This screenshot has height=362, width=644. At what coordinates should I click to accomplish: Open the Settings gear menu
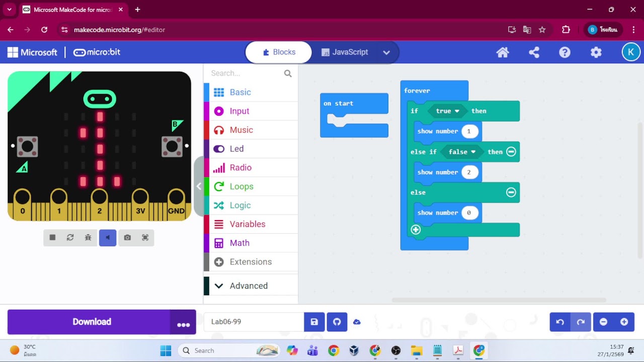[x=596, y=52]
